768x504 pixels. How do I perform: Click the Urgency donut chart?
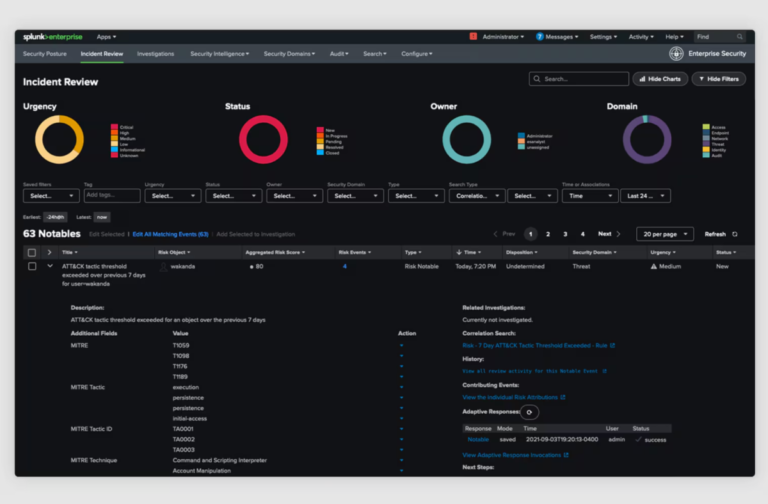(59, 140)
